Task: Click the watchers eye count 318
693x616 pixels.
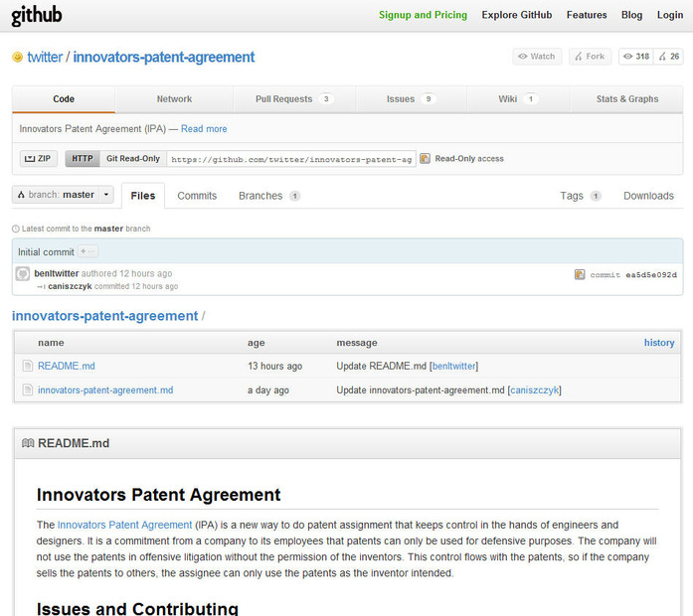Action: (x=636, y=57)
